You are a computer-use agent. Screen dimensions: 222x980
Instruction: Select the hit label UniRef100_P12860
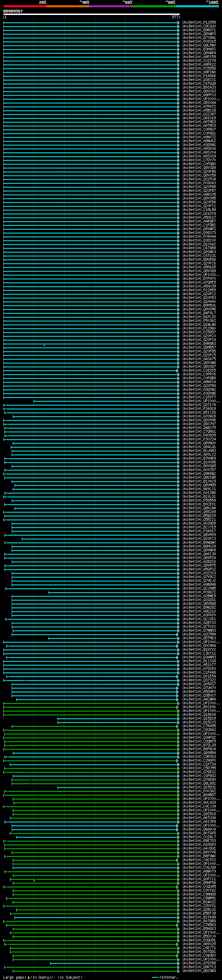click(x=199, y=328)
